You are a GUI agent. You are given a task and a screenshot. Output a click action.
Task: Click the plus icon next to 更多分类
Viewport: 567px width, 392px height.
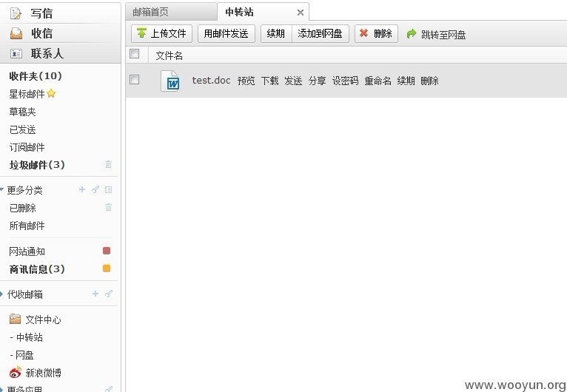tap(82, 189)
